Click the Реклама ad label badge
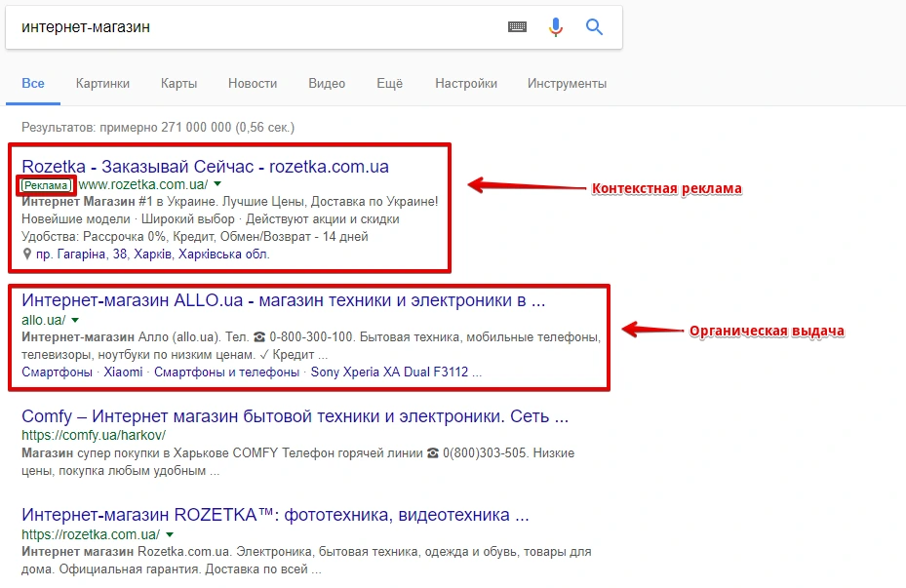Image resolution: width=906 pixels, height=588 pixels. coord(46,185)
